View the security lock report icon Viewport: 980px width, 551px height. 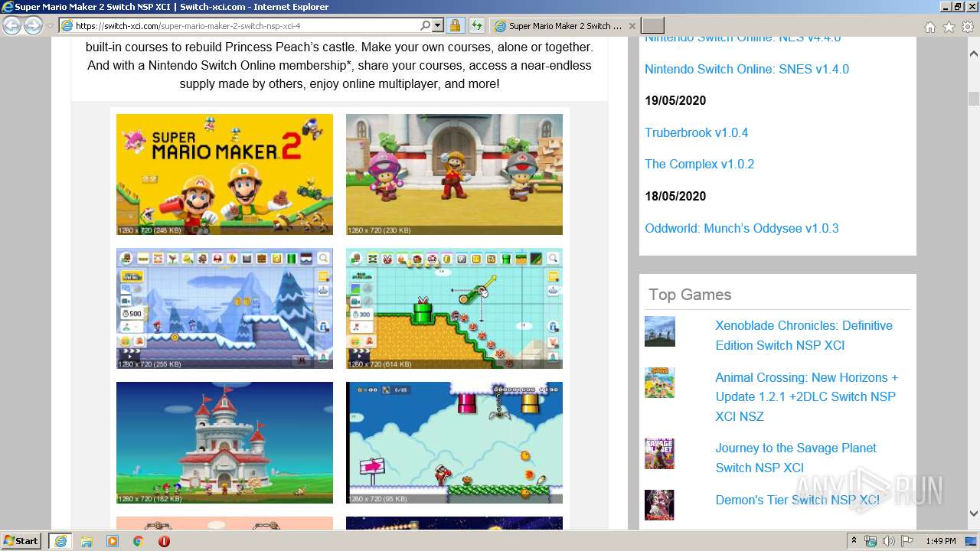(x=455, y=25)
